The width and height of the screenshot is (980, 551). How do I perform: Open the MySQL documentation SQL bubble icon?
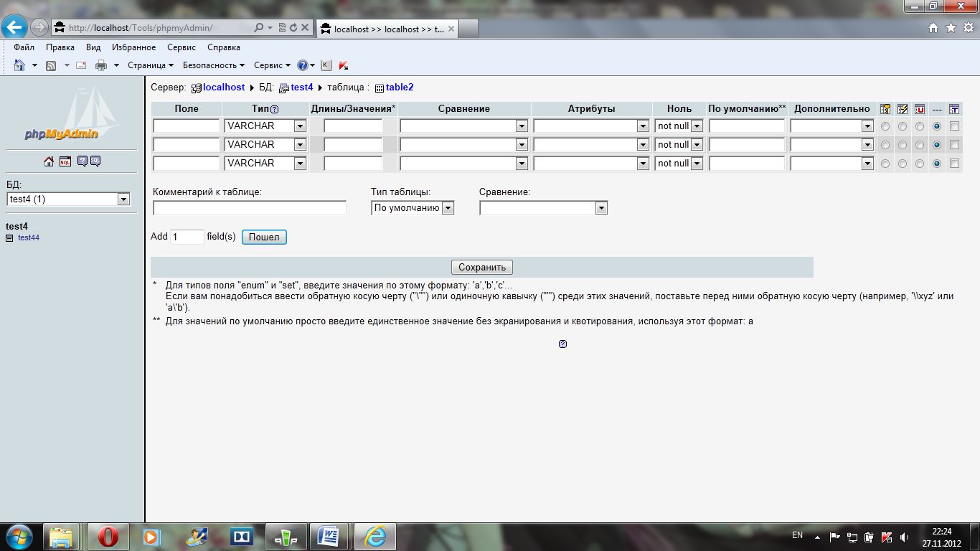pos(95,161)
